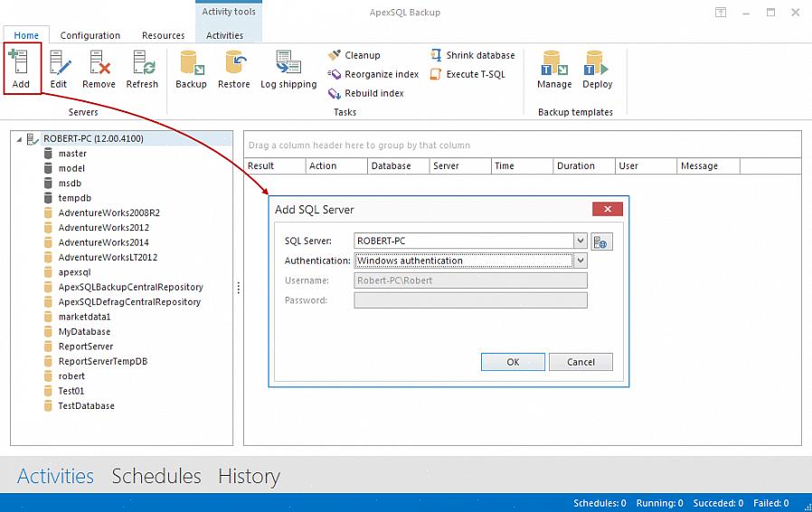812x512 pixels.
Task: Browse for SQL servers icon in dialog
Action: pyautogui.click(x=601, y=242)
